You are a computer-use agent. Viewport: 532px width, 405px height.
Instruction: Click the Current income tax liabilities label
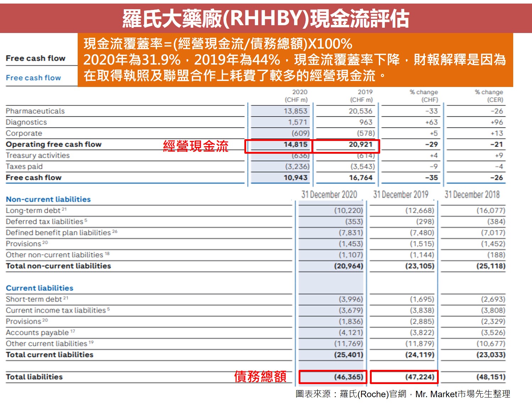point(58,310)
